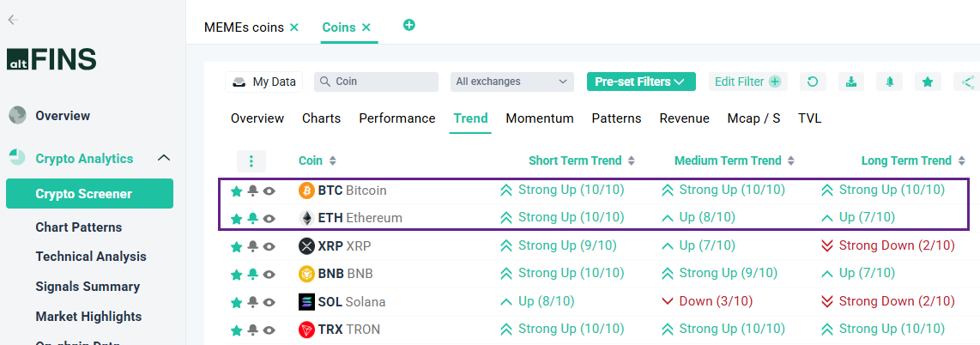Add a new tab with plus icon
The height and width of the screenshot is (345, 980).
click(x=409, y=26)
